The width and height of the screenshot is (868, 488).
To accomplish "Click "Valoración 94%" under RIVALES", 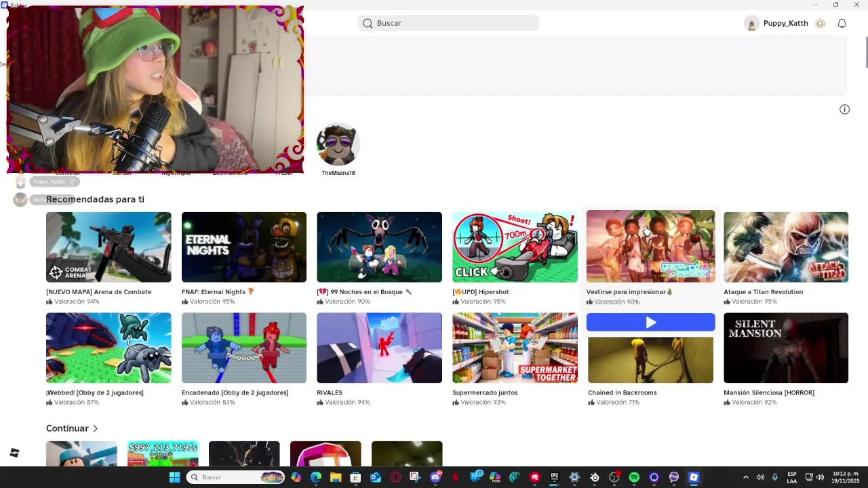I will 347,403.
